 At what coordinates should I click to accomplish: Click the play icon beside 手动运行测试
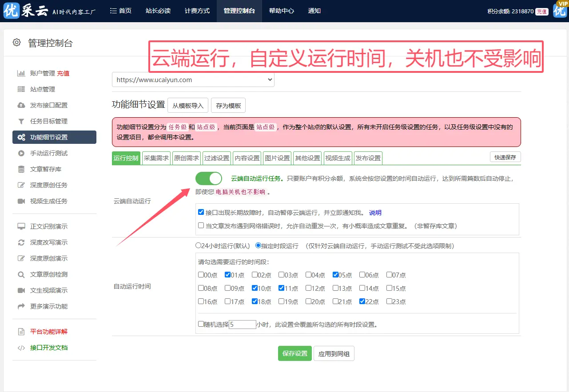pyautogui.click(x=21, y=153)
